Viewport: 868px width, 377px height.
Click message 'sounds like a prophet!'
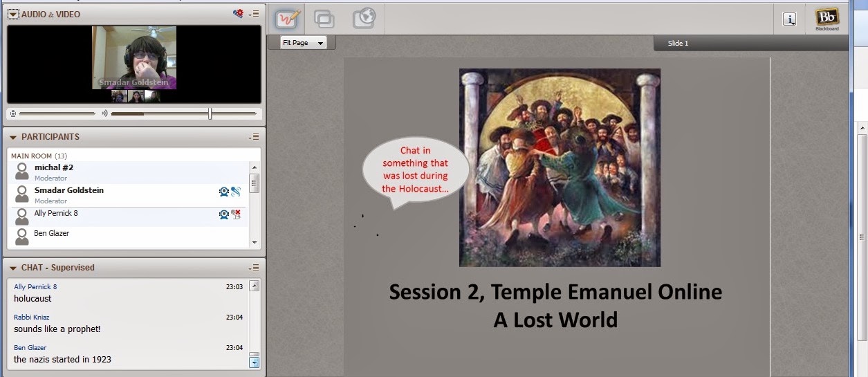(x=57, y=329)
